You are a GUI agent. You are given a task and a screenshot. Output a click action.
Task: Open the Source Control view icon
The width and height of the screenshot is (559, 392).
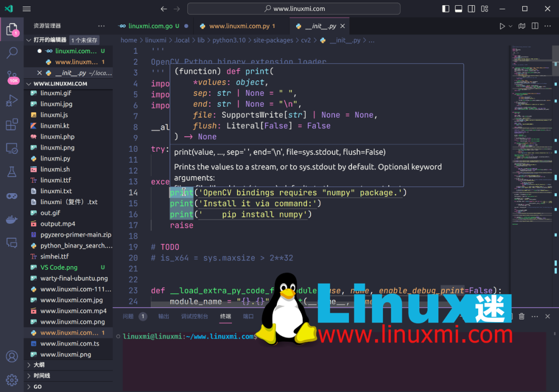click(12, 77)
